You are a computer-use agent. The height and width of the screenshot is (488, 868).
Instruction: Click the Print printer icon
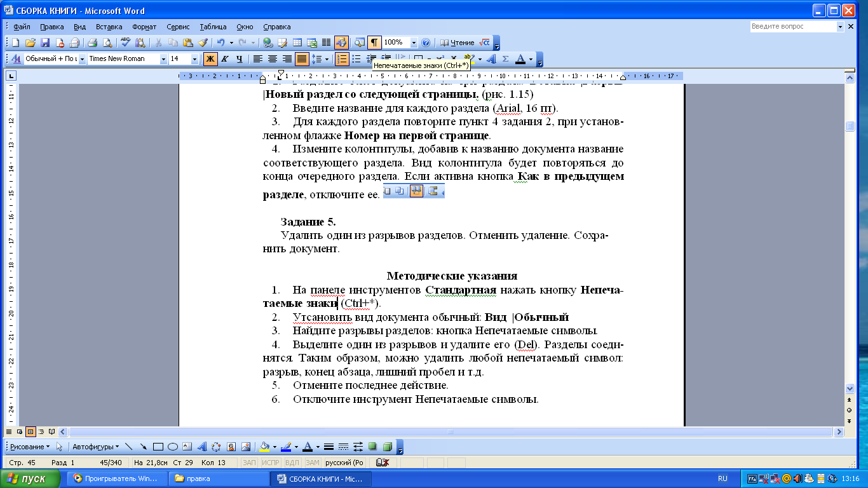(92, 43)
